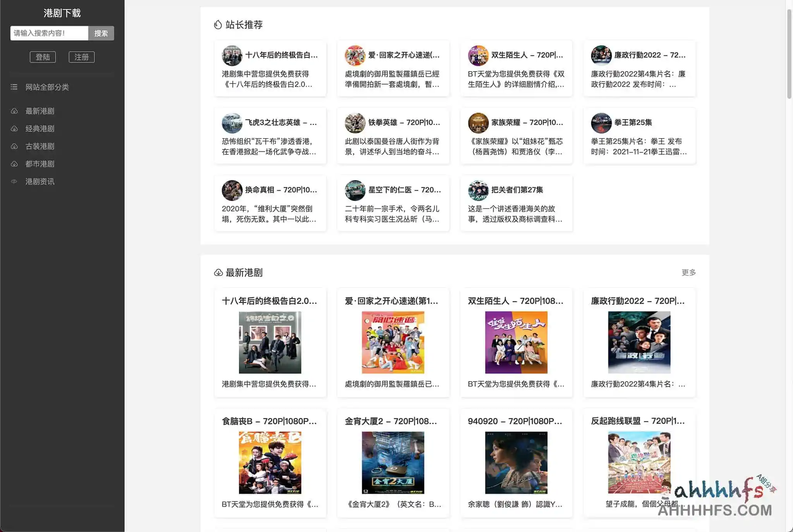Viewport: 793px width, 532px height.
Task: Click inside the search input field
Action: click(x=49, y=33)
